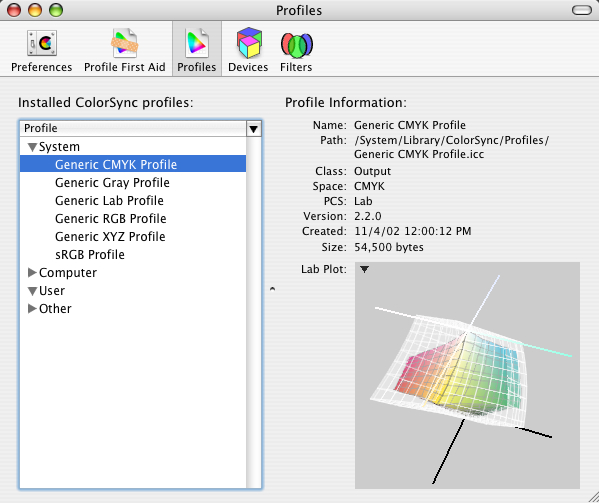Open the Lab Plot options triangle menu

pyautogui.click(x=364, y=269)
